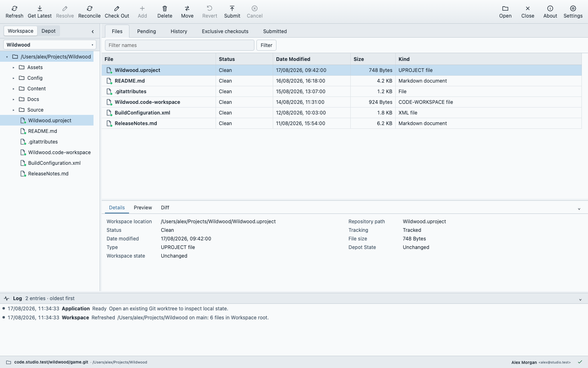Click the Open folder icon
The image size is (588, 368).
505,8
